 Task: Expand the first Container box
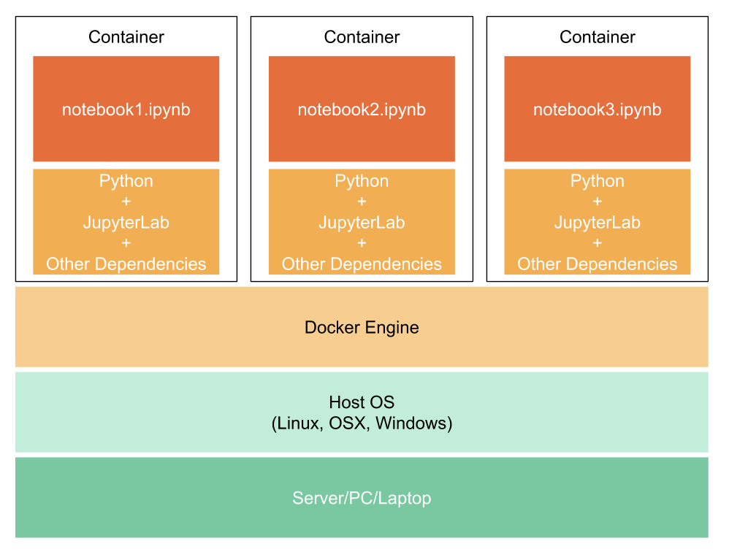click(x=126, y=146)
